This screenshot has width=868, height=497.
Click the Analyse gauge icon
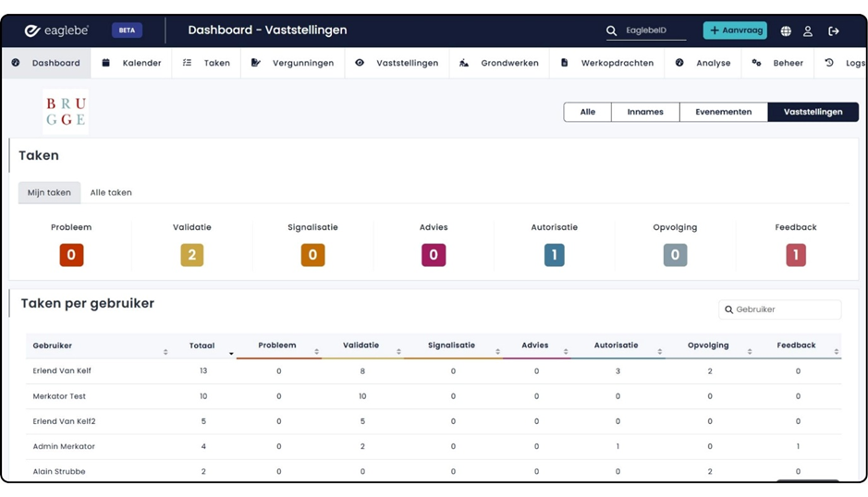(679, 63)
